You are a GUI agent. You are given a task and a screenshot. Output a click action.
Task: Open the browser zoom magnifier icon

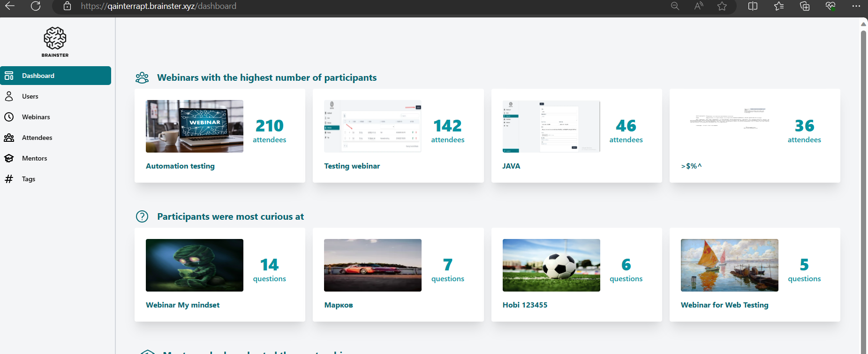(x=675, y=6)
